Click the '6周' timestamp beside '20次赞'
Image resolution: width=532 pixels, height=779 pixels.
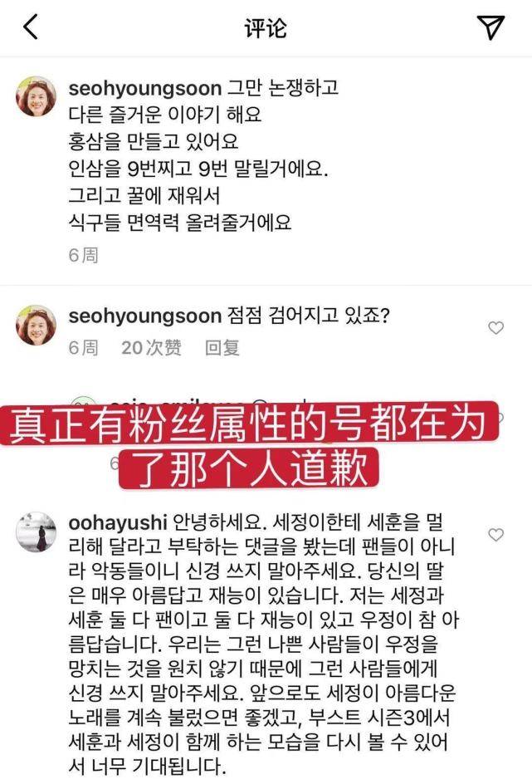click(x=83, y=348)
